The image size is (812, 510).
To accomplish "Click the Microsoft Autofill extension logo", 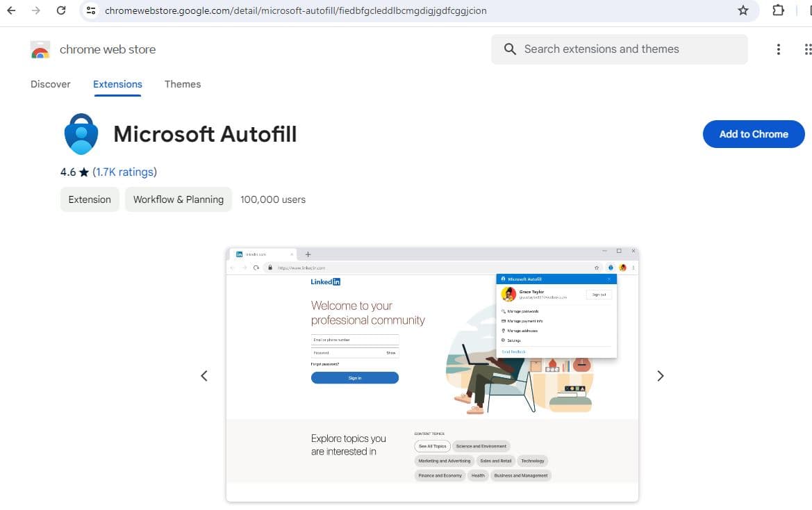I will pos(81,133).
